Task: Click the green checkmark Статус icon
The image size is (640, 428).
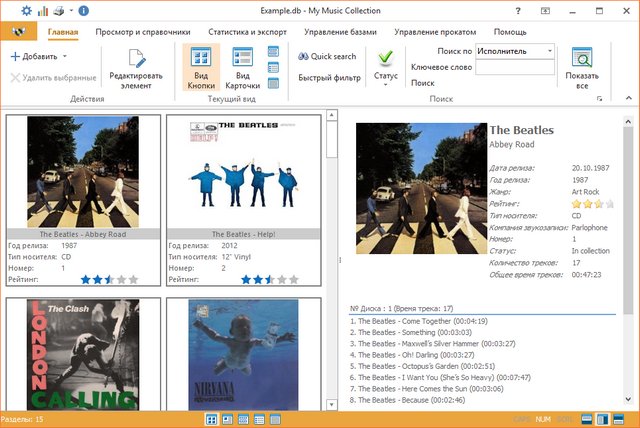Action: [x=385, y=56]
